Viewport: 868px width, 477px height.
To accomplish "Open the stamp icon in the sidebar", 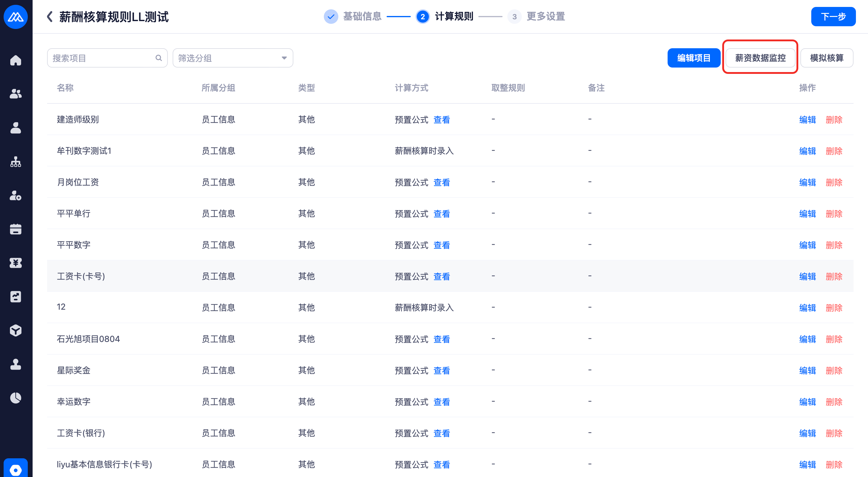I will click(15, 364).
